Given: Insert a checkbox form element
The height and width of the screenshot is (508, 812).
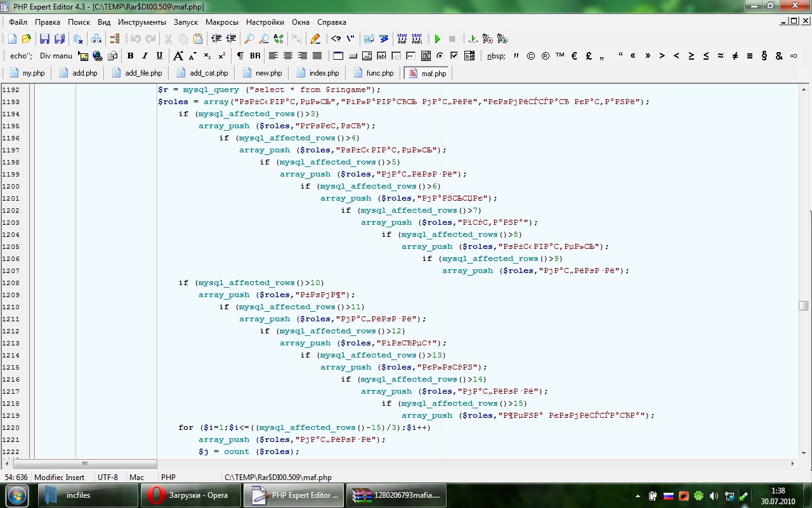Looking at the screenshot, I should point(454,56).
